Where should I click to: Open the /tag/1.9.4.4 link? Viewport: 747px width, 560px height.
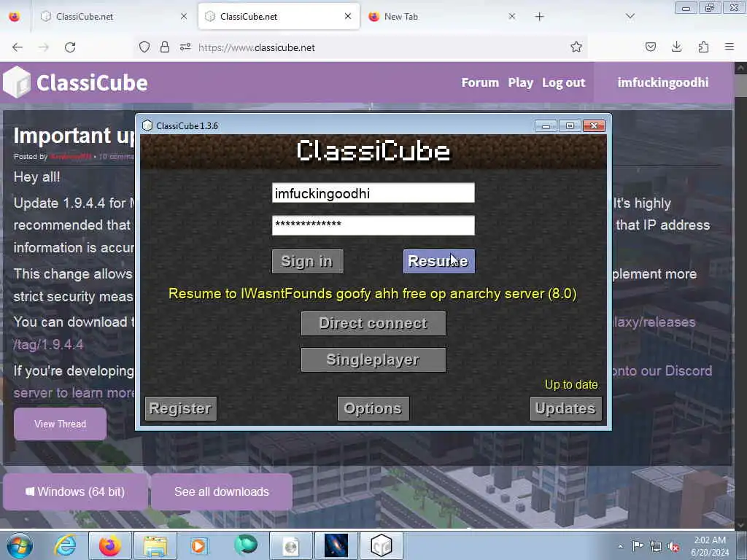coord(48,344)
